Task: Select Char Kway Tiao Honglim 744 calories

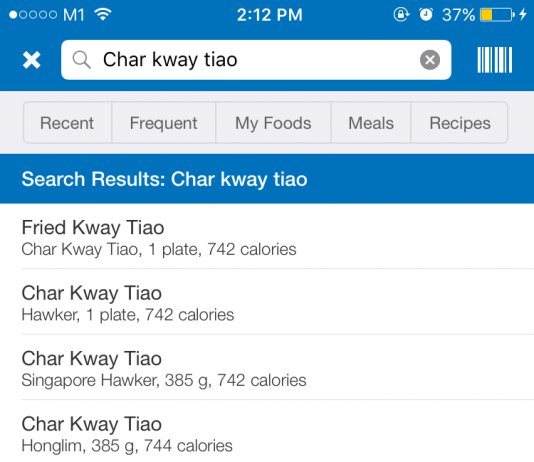Action: point(267,432)
